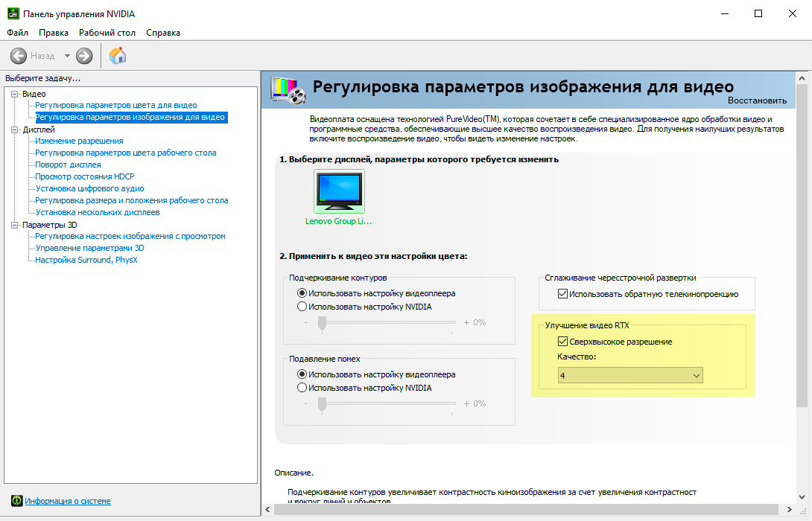This screenshot has height=521, width=812.
Task: Click the Восстановить link
Action: (x=757, y=100)
